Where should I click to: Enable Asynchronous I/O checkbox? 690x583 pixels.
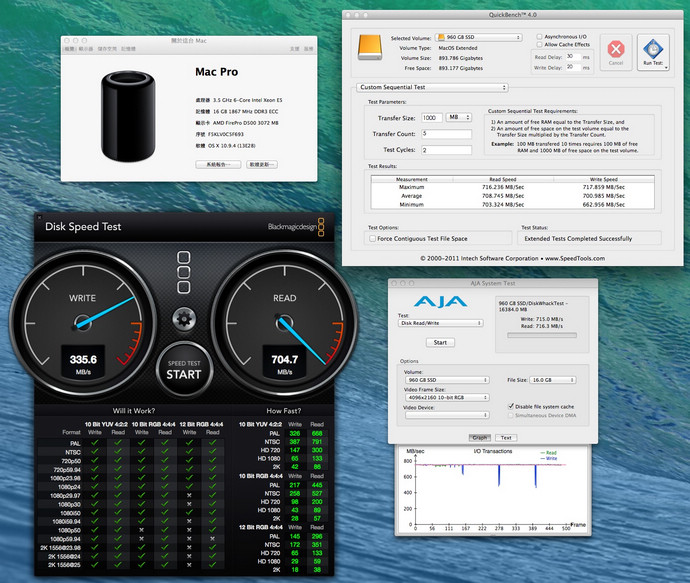coord(539,37)
